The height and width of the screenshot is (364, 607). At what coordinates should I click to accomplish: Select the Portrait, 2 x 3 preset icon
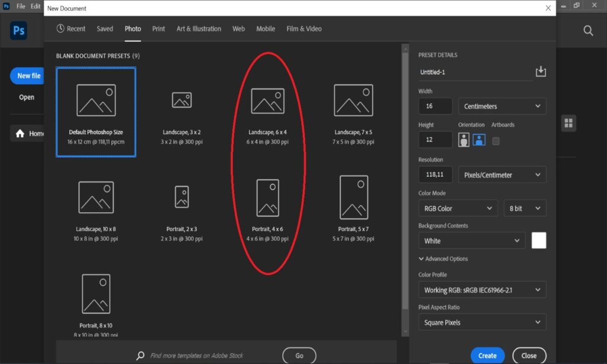point(181,197)
